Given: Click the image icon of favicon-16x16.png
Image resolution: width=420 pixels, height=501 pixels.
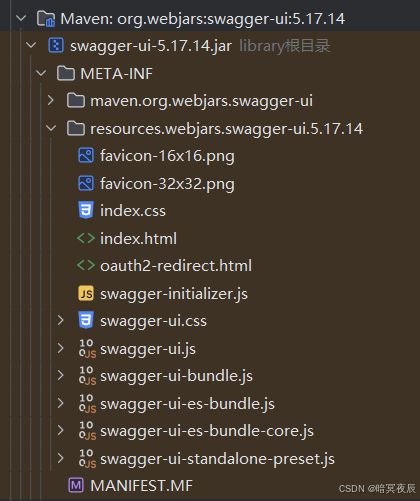Looking at the screenshot, I should 86,156.
